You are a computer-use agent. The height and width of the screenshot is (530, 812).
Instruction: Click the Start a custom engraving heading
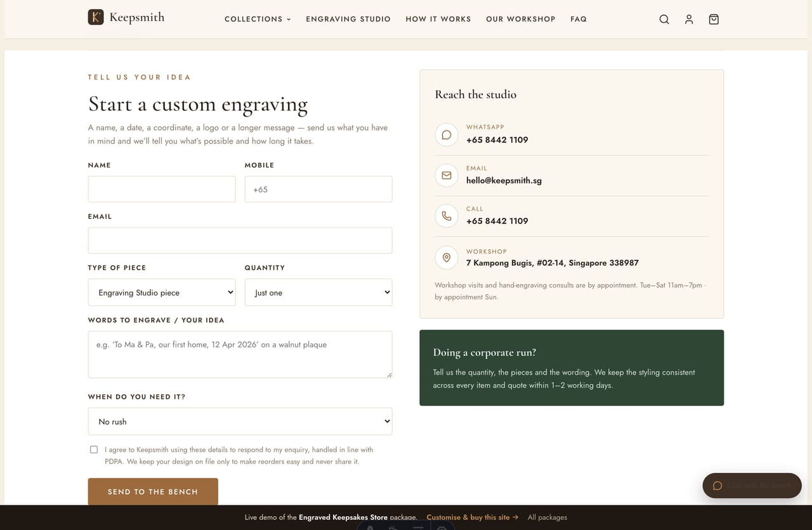[198, 104]
